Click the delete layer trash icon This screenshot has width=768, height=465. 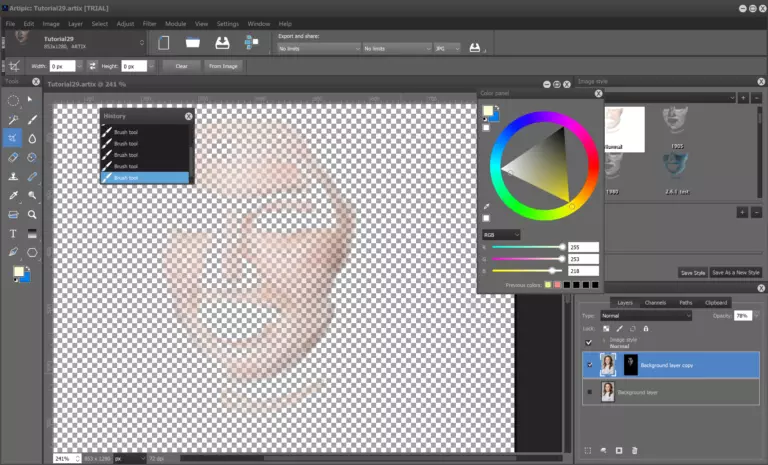[x=634, y=450]
